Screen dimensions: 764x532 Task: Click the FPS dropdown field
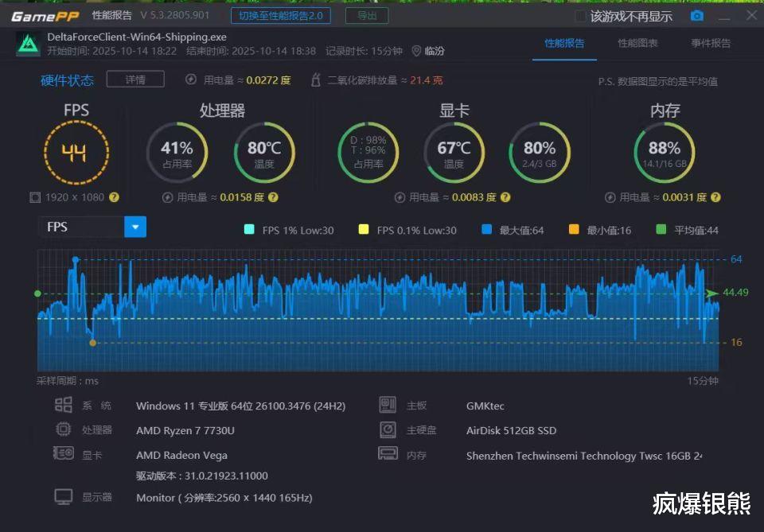[x=92, y=227]
